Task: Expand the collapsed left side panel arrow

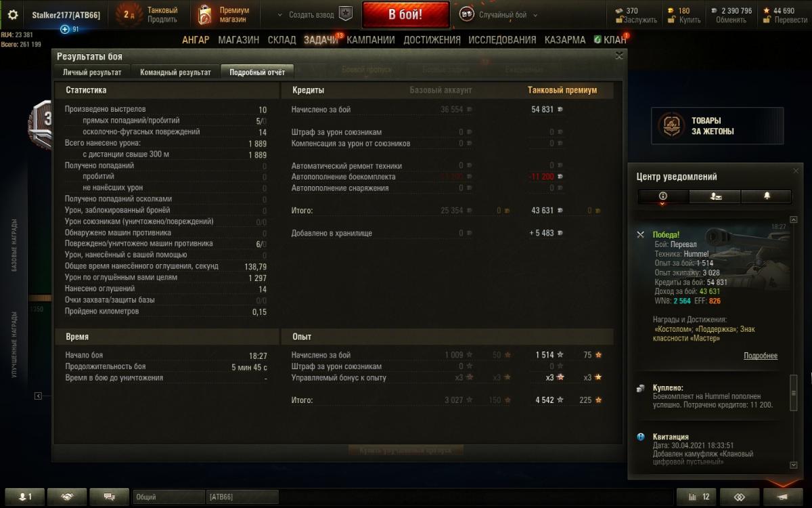Action: click(x=39, y=396)
